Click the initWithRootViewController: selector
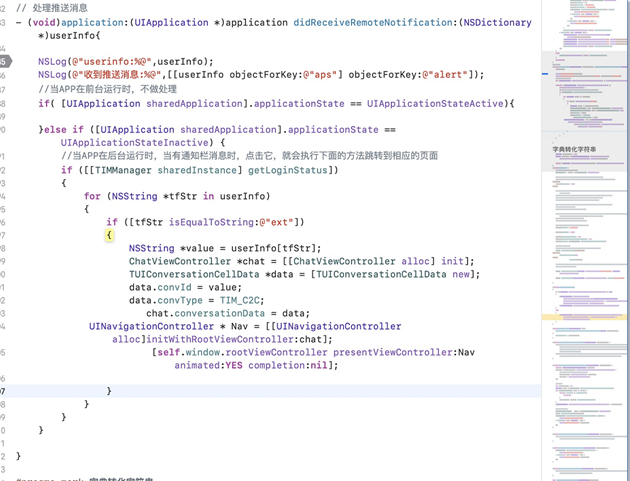 [x=222, y=340]
